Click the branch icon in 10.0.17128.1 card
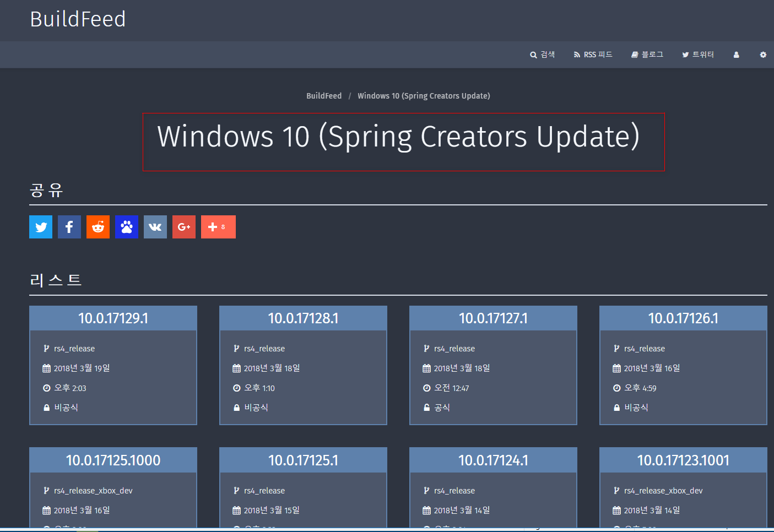Screen dimensions: 774x532 [x=236, y=349]
